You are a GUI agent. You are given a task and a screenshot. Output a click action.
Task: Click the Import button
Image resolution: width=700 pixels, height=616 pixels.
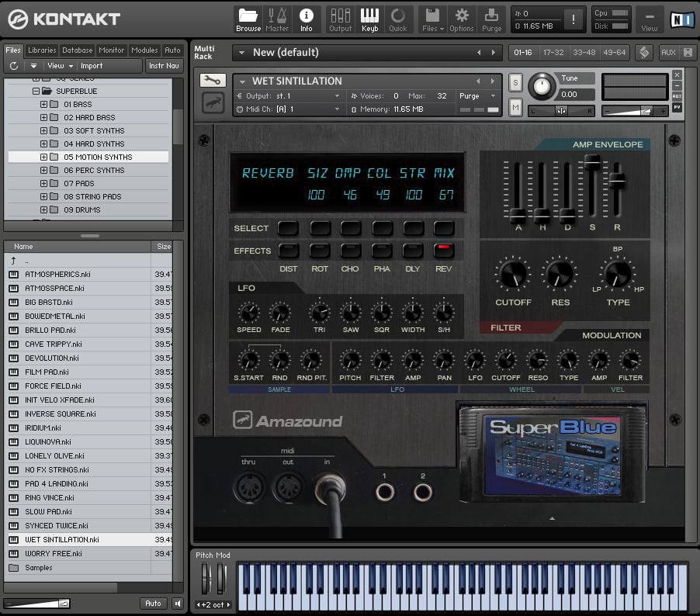point(92,66)
